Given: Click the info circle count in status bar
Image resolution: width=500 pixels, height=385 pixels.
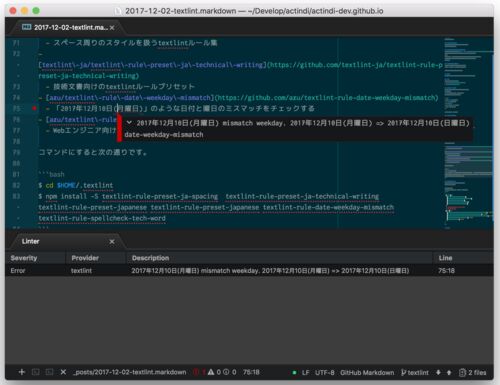Looking at the screenshot, I should pos(230,372).
